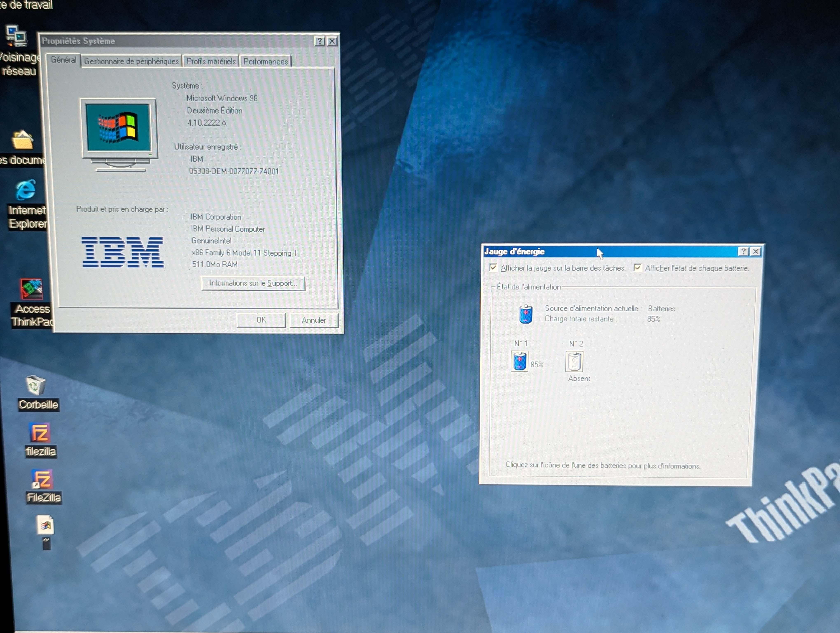
Task: Toggle Afficher l'état de chaque batterie
Action: tap(637, 267)
